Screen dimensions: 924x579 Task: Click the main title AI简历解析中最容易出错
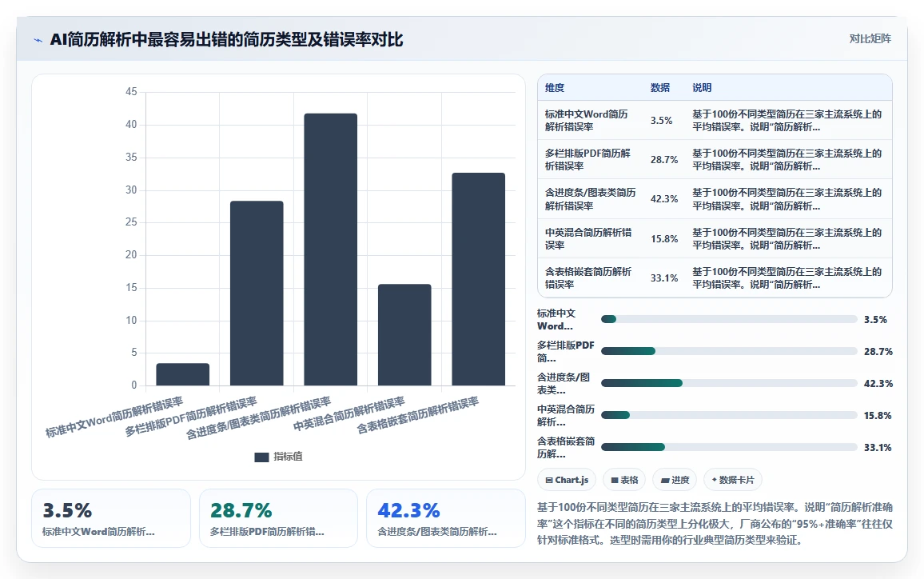pos(226,39)
